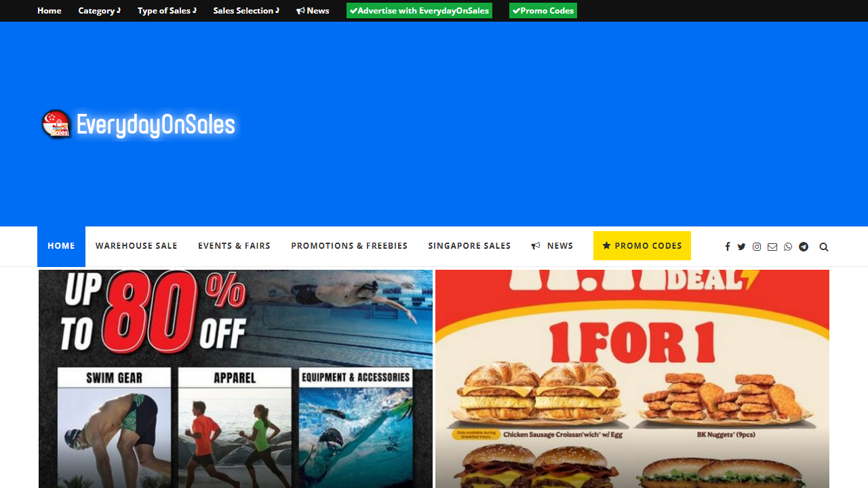Expand the Sales Selection dropdown
Image resolution: width=868 pixels, height=488 pixels.
click(x=246, y=11)
